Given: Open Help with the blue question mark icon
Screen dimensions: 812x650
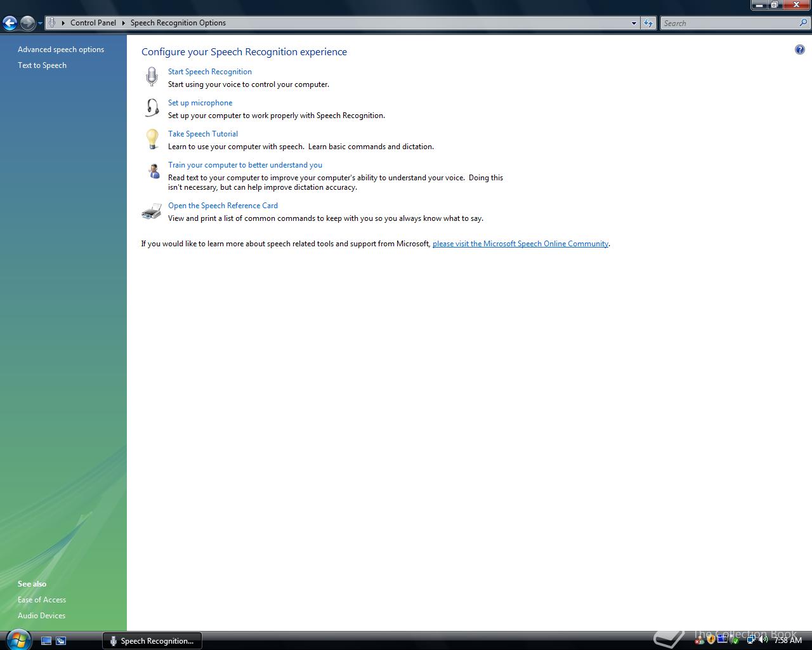Looking at the screenshot, I should (799, 50).
